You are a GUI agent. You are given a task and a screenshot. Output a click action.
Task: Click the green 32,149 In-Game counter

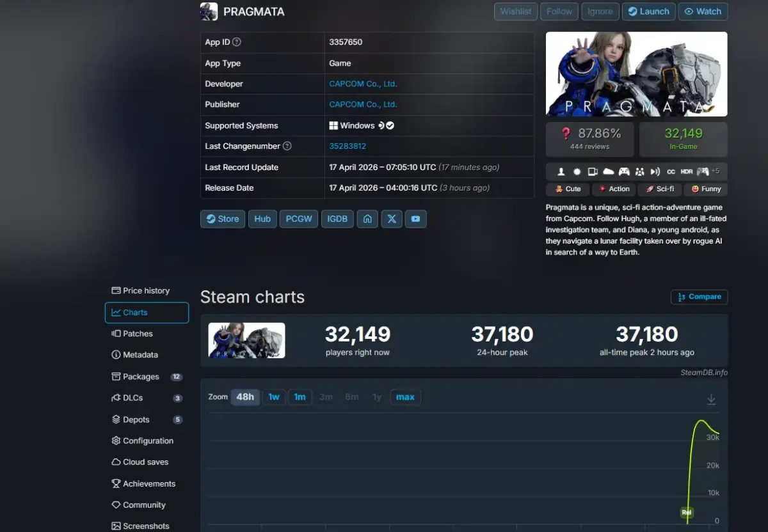click(x=684, y=139)
